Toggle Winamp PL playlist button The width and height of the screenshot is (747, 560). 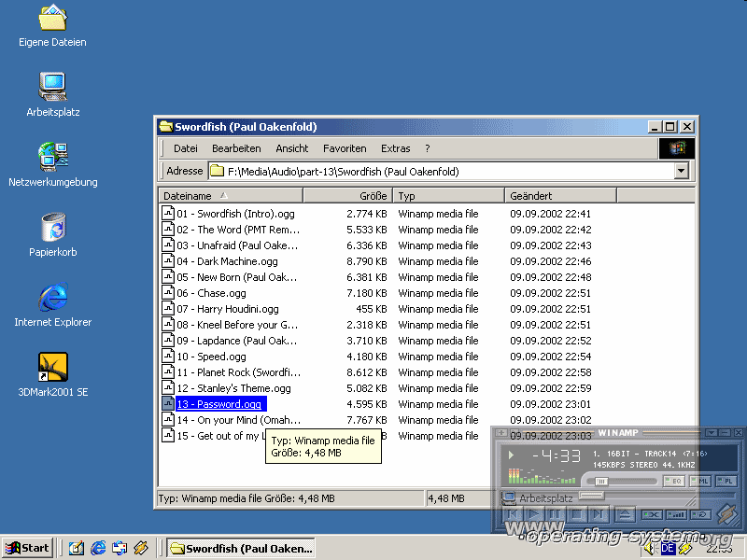(726, 481)
